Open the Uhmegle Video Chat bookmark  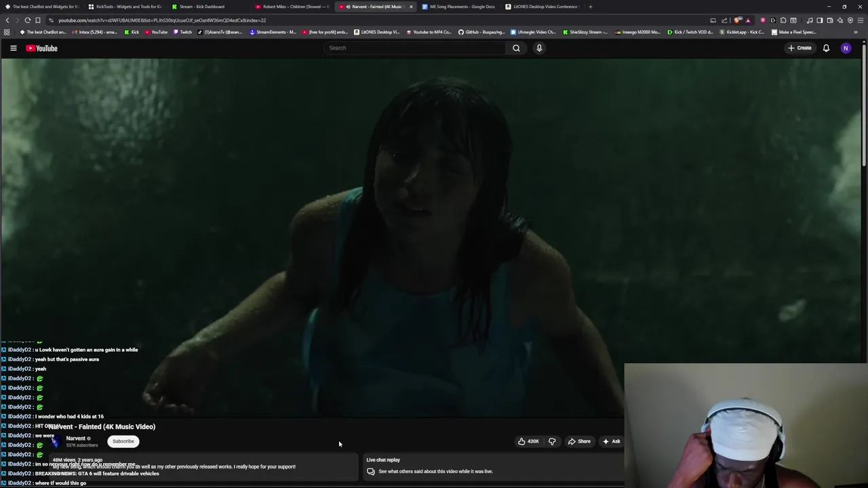click(x=533, y=32)
